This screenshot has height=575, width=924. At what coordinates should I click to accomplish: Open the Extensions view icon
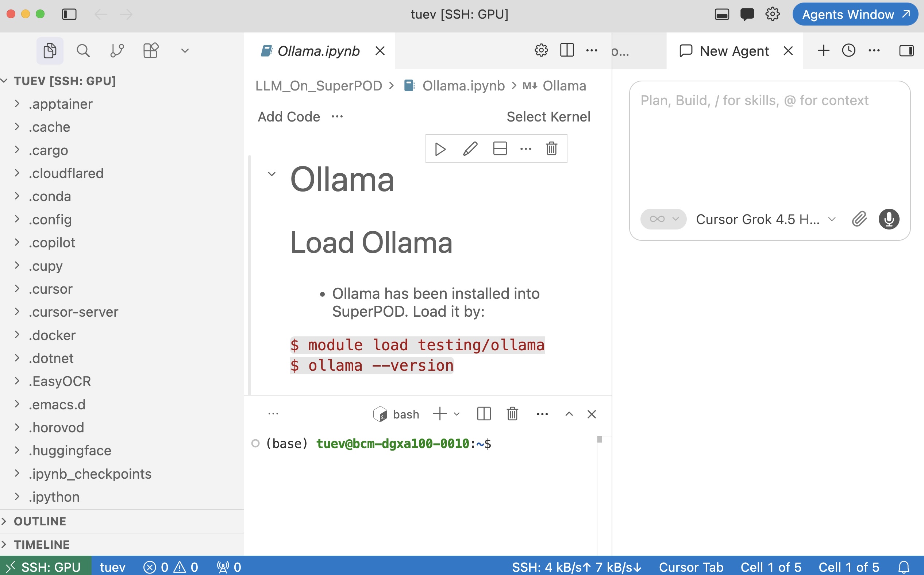pyautogui.click(x=151, y=51)
